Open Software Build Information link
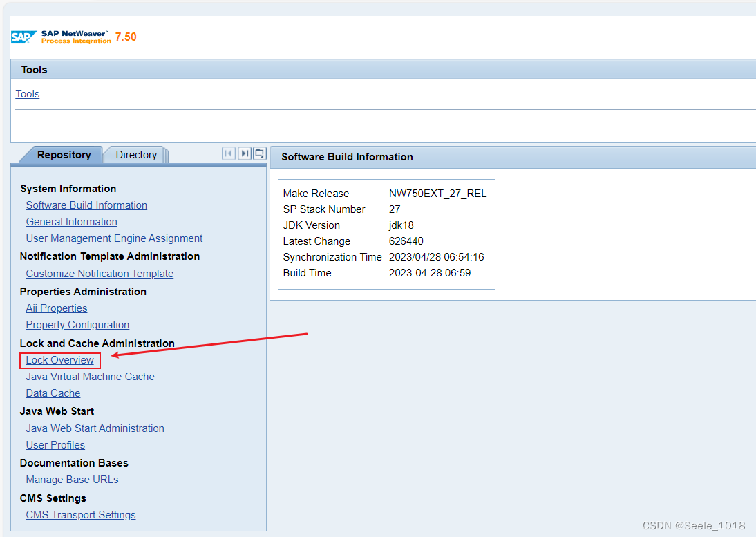756x537 pixels. (x=86, y=205)
